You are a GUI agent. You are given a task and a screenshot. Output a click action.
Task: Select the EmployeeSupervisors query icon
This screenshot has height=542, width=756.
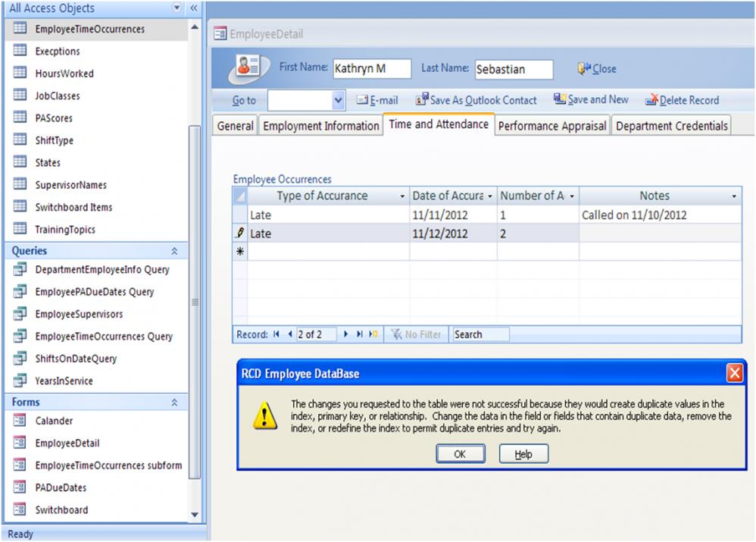click(x=20, y=313)
